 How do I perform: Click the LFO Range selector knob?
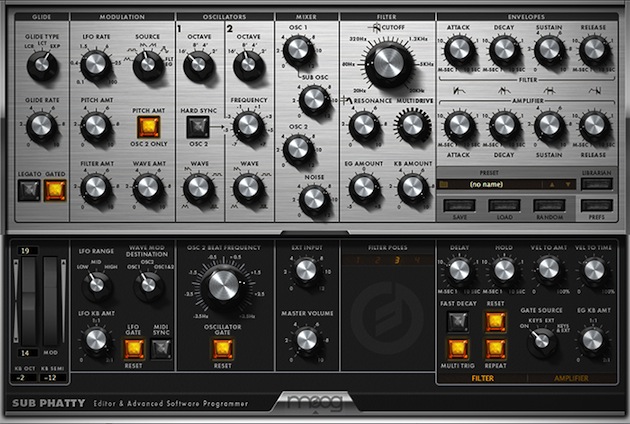(96, 285)
